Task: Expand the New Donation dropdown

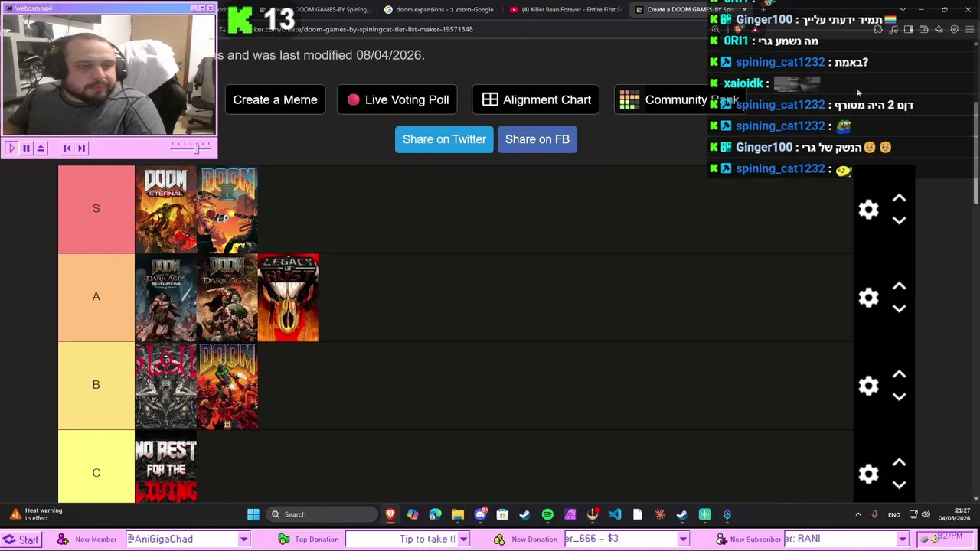Action: (x=683, y=540)
